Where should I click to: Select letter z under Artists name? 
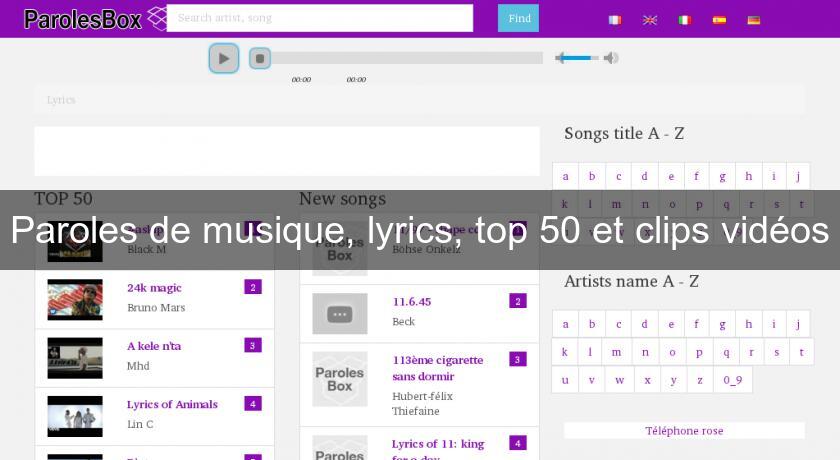click(700, 380)
